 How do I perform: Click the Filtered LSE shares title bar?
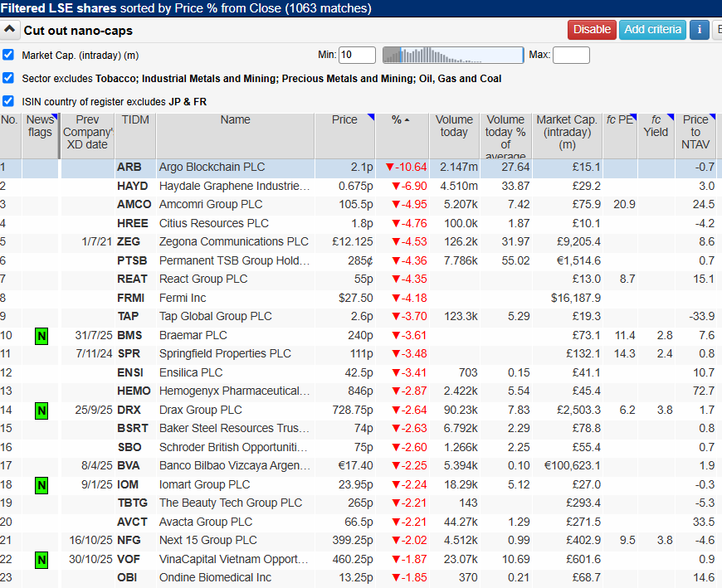[361, 8]
